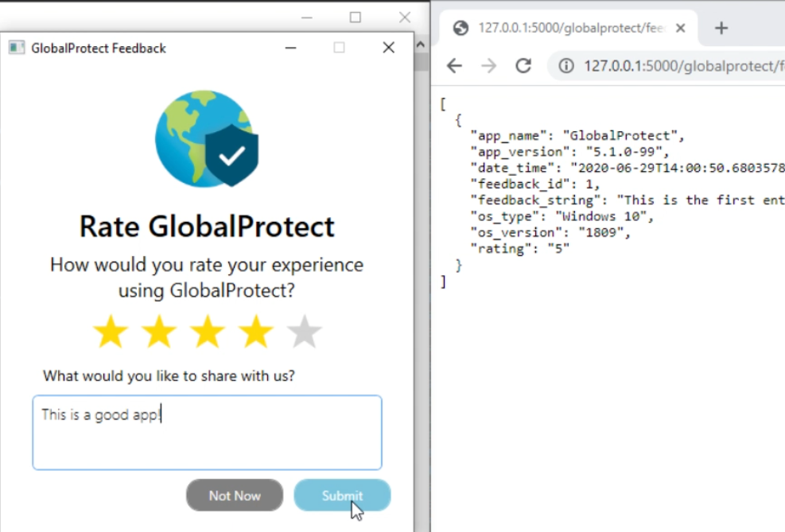Open site information icon in address bar
785x532 pixels.
(x=565, y=66)
